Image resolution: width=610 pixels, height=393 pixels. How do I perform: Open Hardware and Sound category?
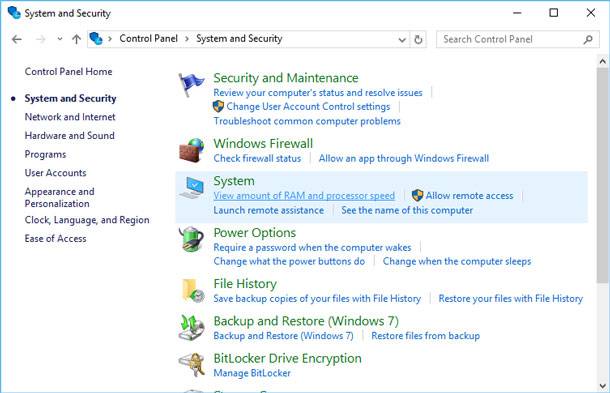point(70,135)
